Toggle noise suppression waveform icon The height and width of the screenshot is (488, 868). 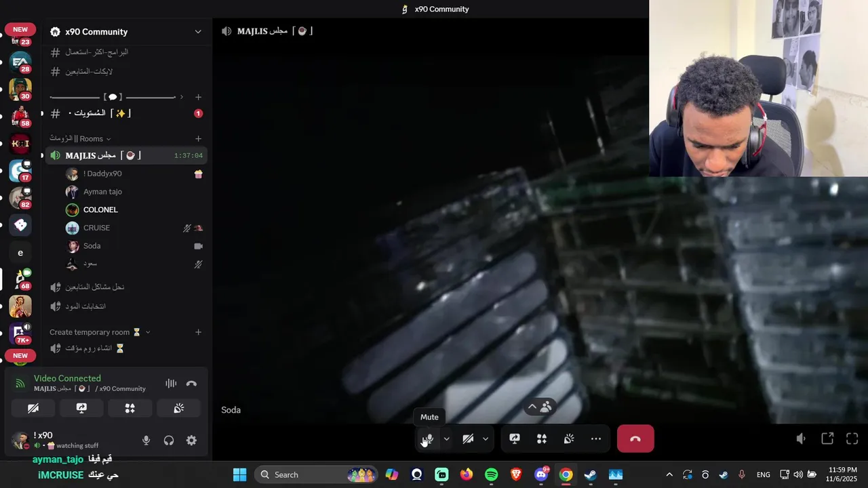tap(171, 384)
